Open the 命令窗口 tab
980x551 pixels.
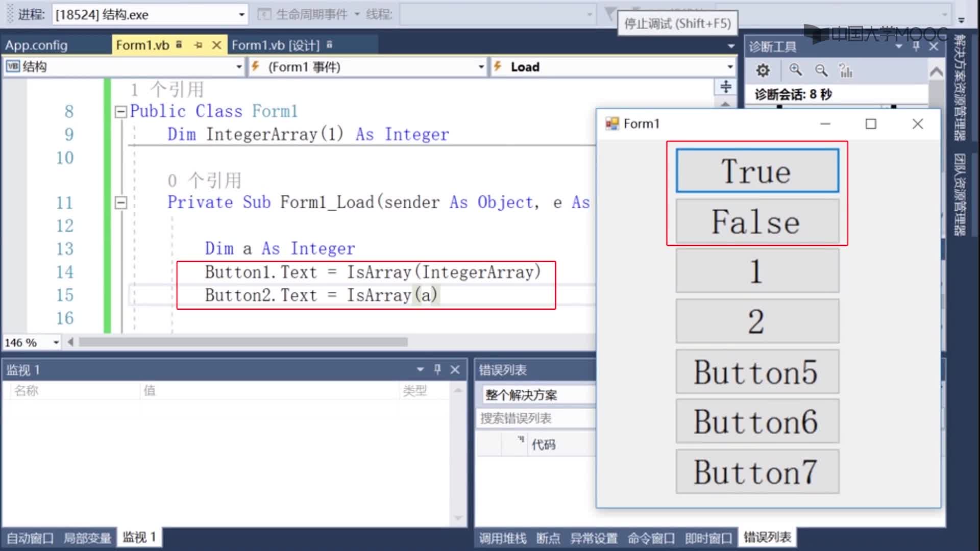pos(651,538)
